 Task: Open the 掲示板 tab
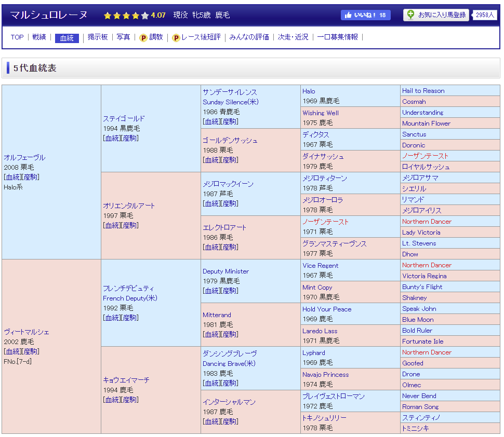point(98,37)
